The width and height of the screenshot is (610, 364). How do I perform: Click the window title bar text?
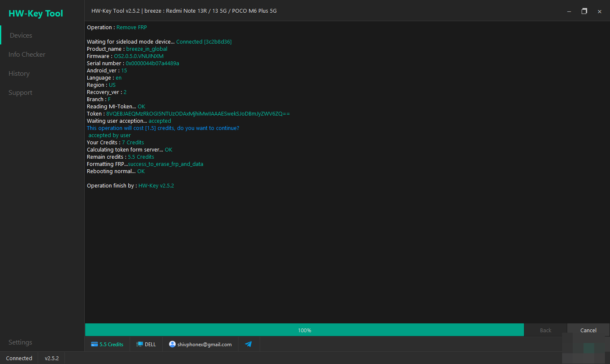point(184,11)
